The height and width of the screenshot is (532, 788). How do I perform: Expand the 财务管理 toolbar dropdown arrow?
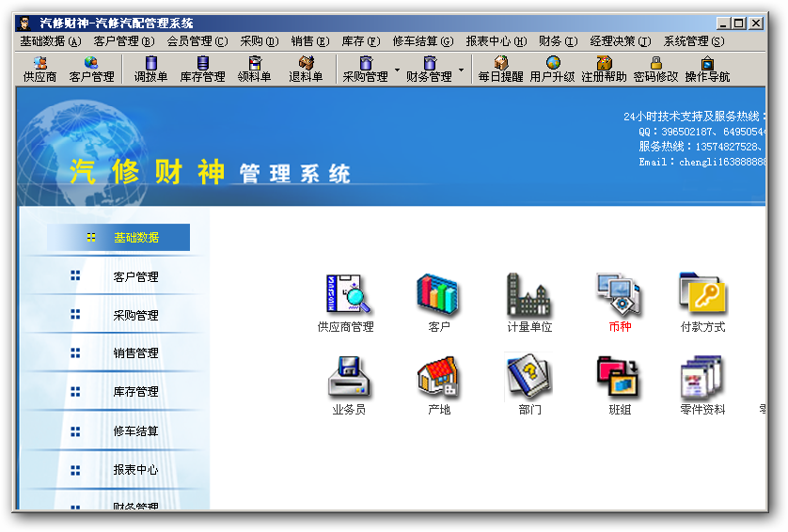461,70
